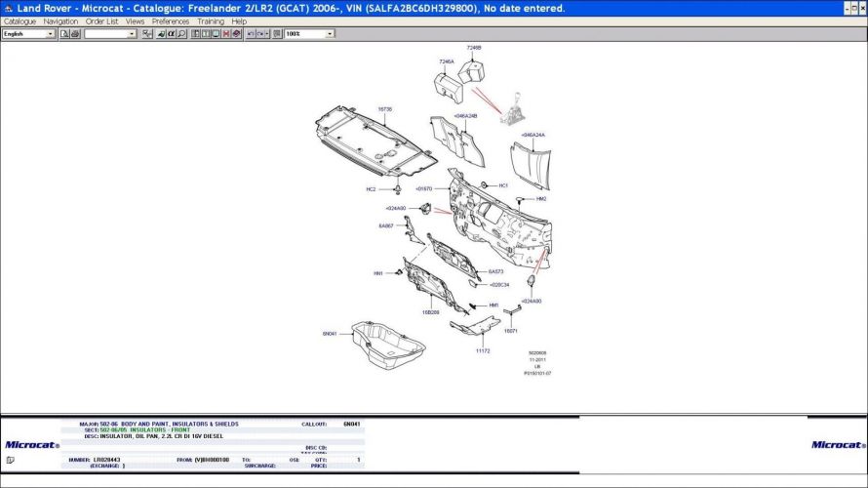Click the toolbar icon right of the magnifier
Image resolution: width=868 pixels, height=488 pixels.
point(195,34)
